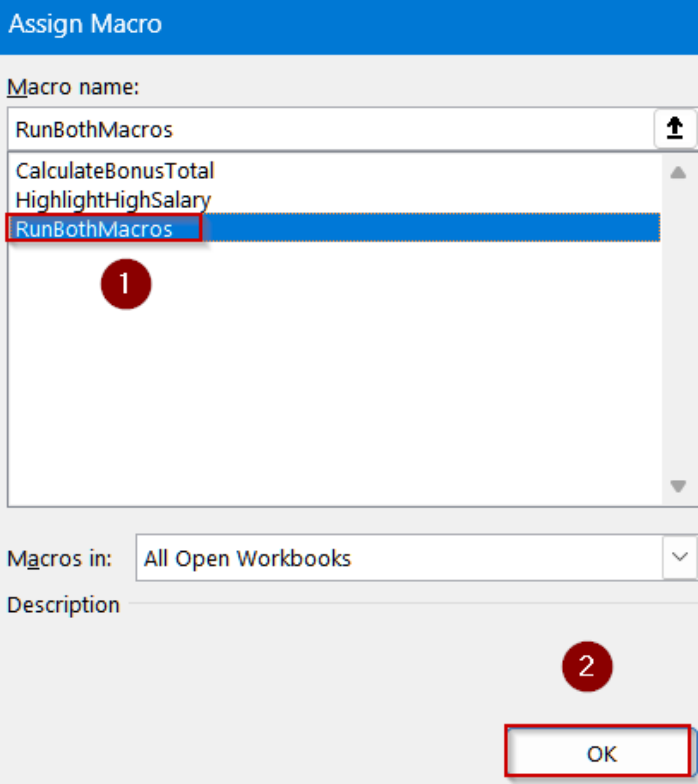This screenshot has width=698, height=784.
Task: Click the scrollbar up arrow
Action: 677,173
